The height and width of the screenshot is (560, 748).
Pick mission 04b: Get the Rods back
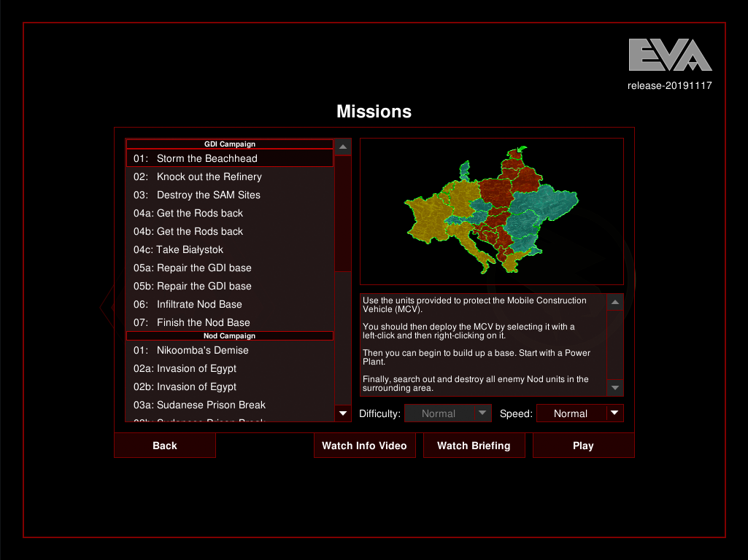(229, 231)
